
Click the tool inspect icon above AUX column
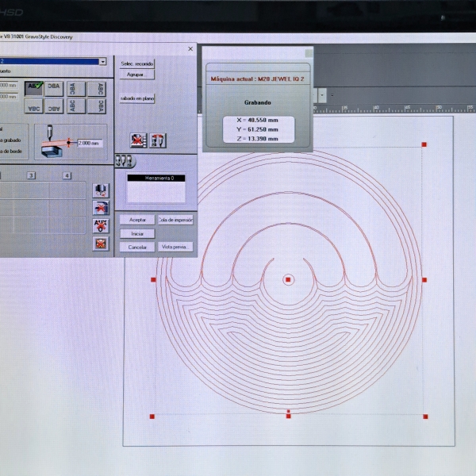(x=101, y=190)
